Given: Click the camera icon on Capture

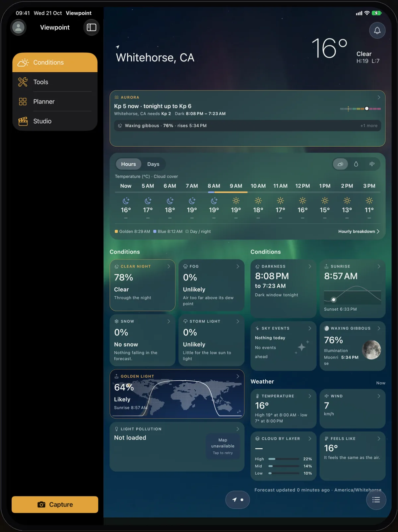Looking at the screenshot, I should pos(41,504).
